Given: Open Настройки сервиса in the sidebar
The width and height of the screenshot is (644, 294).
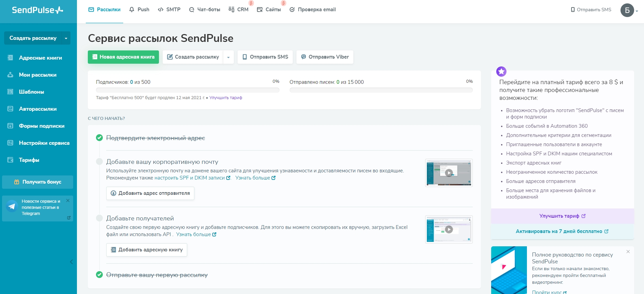Looking at the screenshot, I should (38, 143).
